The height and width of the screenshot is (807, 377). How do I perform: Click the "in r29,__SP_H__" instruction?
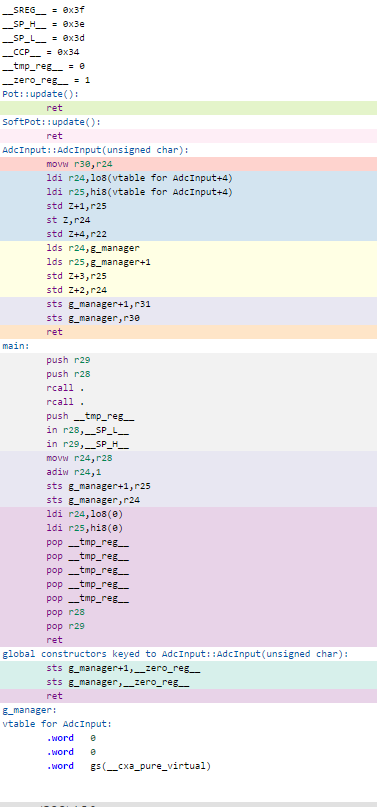coord(87,444)
